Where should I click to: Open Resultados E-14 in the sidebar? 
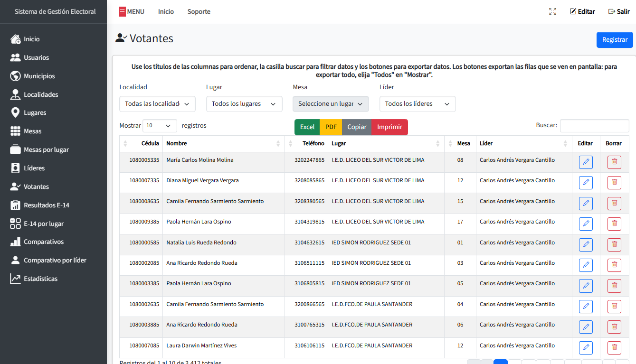(40, 205)
